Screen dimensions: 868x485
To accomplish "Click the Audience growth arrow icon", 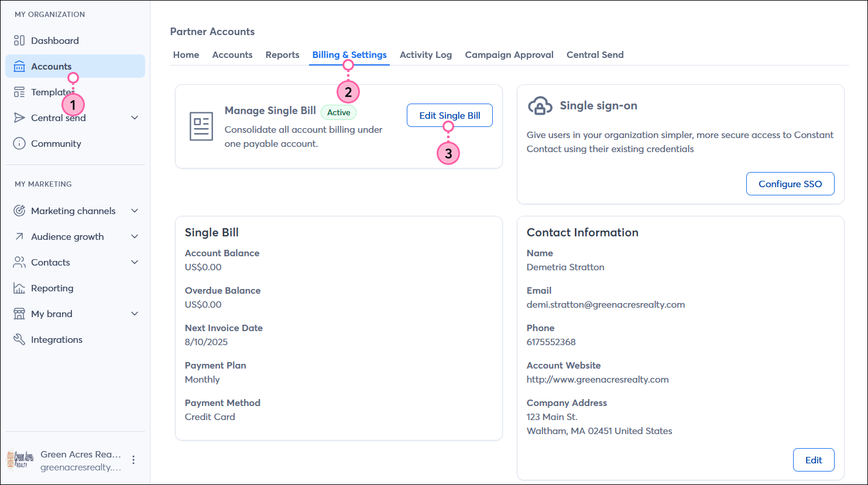I will 19,236.
